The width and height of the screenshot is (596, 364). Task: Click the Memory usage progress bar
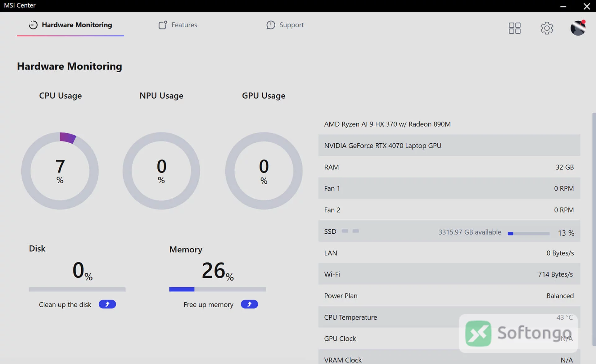218,289
